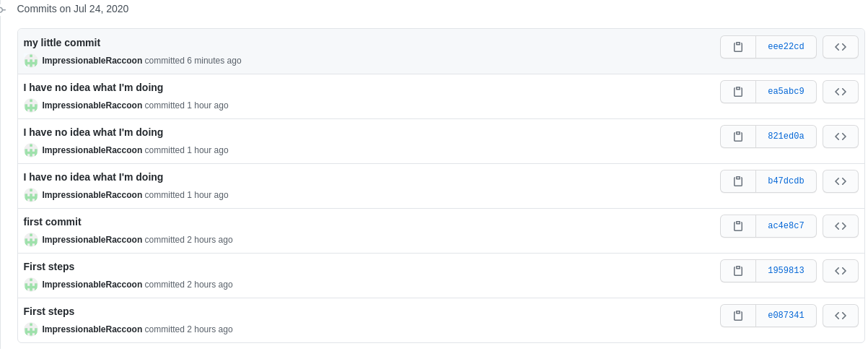Open commit hash link ac4e8c7
This screenshot has height=359, width=868.
786,226
